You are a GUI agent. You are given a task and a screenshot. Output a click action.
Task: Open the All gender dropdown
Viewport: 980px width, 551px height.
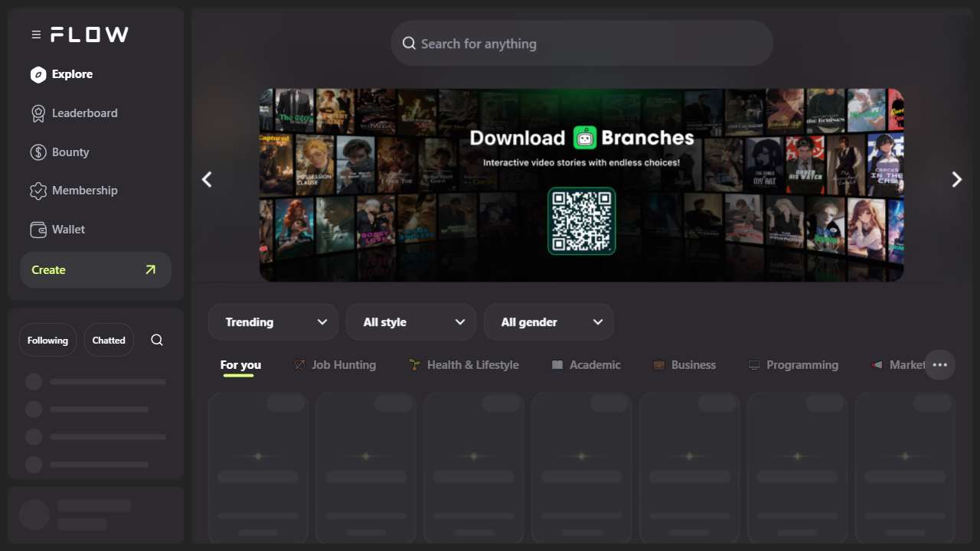pyautogui.click(x=549, y=322)
